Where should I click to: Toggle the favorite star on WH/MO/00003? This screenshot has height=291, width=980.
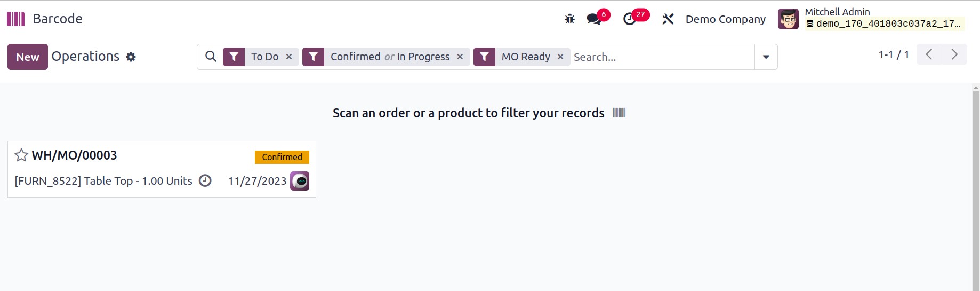coord(21,155)
